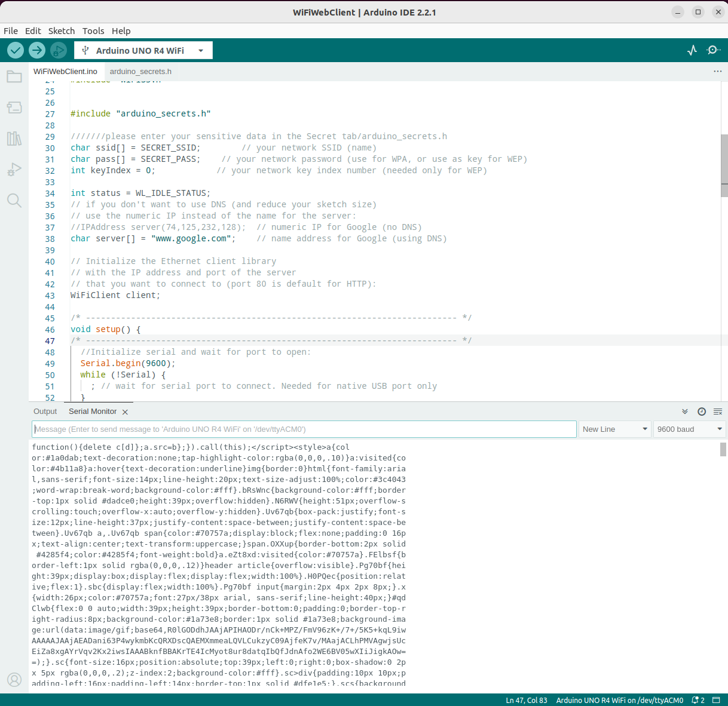Click "while (!Serial) {" on line 50
Viewport: 728px width, 706px height.
pyautogui.click(x=123, y=375)
